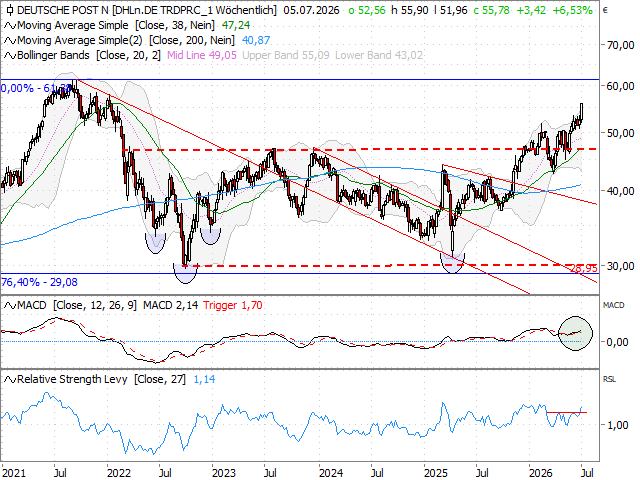640x480 pixels.
Task: Click the 2026 time axis label
Action: tap(541, 473)
